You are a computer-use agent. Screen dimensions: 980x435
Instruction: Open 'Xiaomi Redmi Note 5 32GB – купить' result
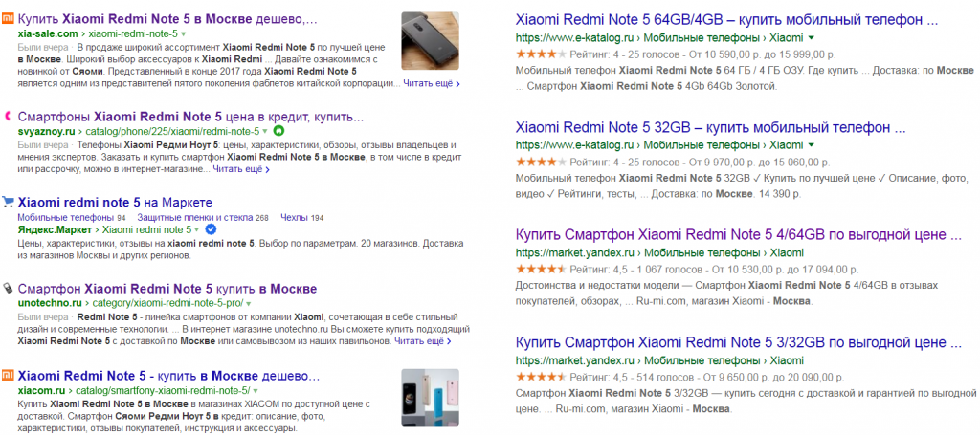tap(711, 128)
